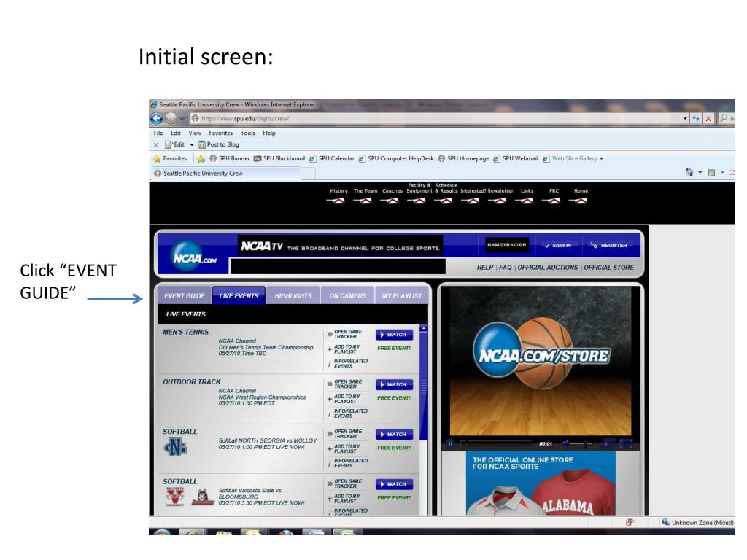Screen dimensions: 747x560
Task: Click the browser Back arrow button
Action: 157,118
